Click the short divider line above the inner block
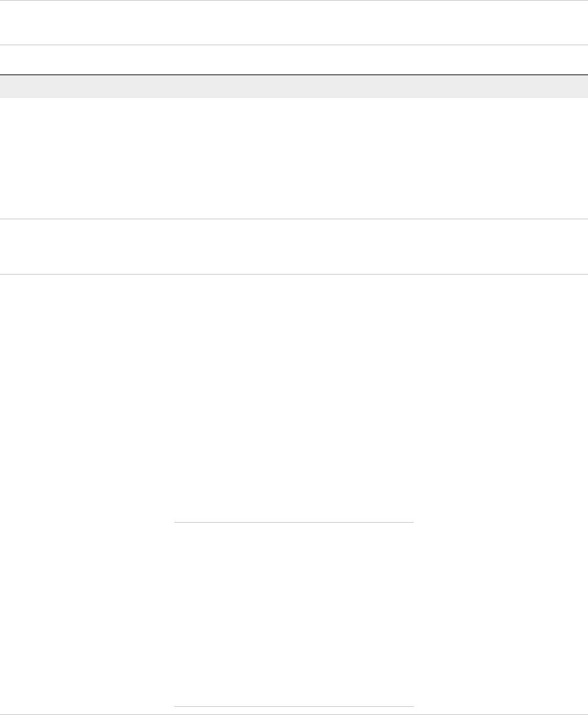This screenshot has width=588, height=715. 294,522
